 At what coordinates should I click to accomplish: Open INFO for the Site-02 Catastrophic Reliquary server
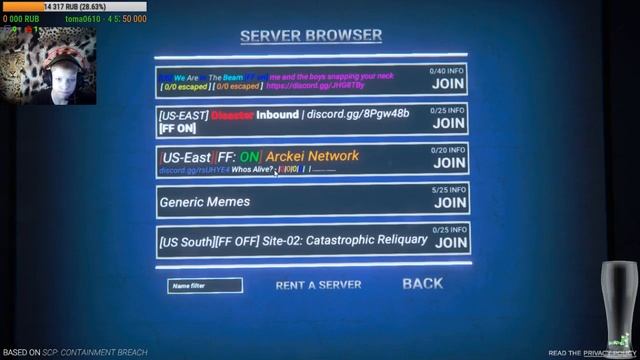(x=459, y=230)
